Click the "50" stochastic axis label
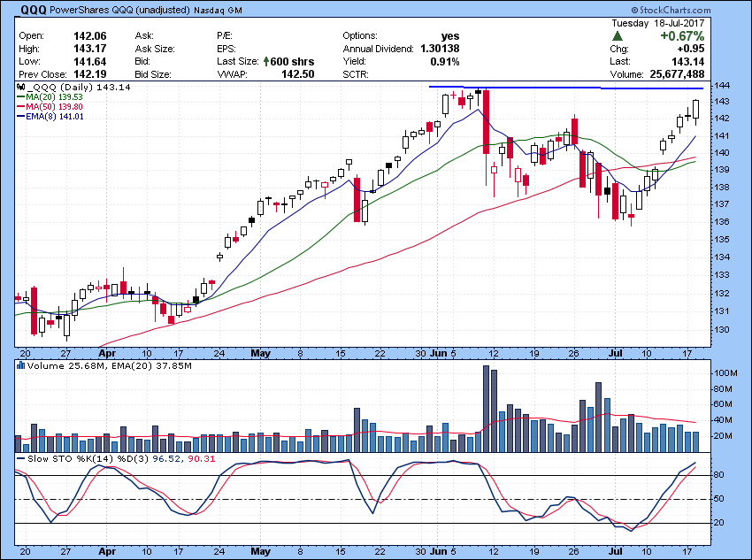Image resolution: width=752 pixels, height=560 pixels. coord(719,499)
